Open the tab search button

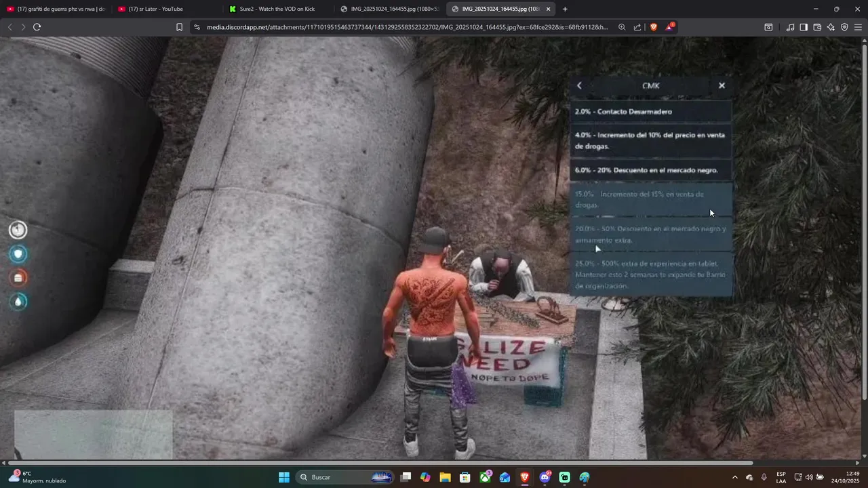pyautogui.click(x=768, y=27)
